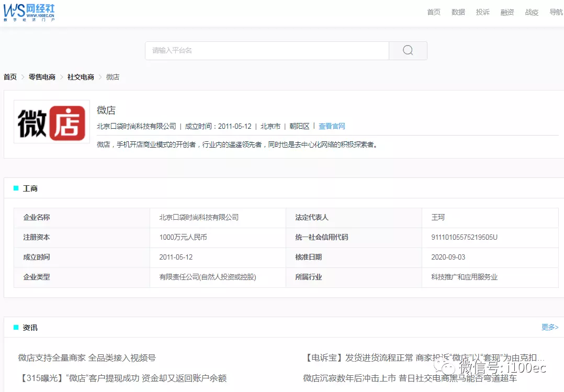Click the 资讯 section heading
Viewport: 564px width, 392px height.
click(30, 328)
